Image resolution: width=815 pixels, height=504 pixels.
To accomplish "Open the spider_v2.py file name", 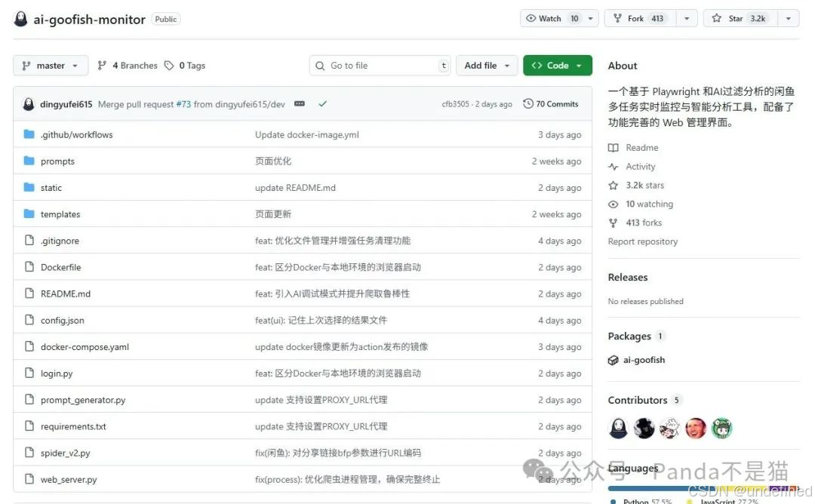I will pyautogui.click(x=66, y=453).
